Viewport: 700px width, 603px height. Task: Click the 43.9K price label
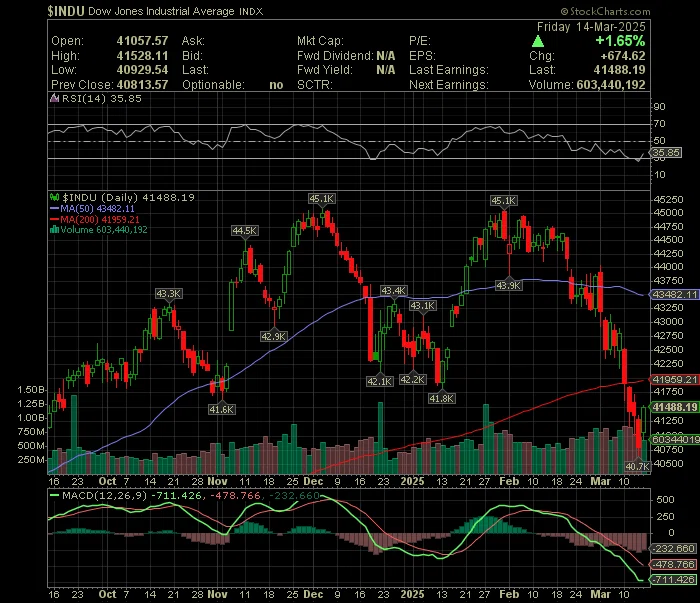coord(508,286)
